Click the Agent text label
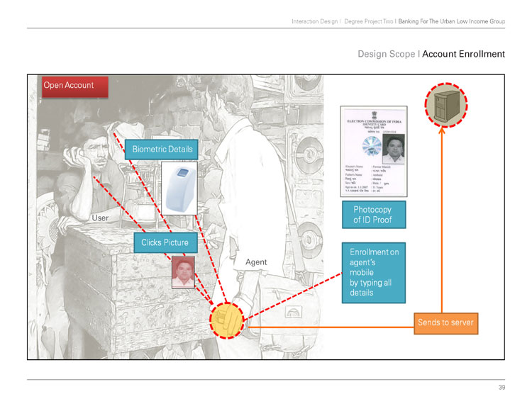 click(x=256, y=262)
